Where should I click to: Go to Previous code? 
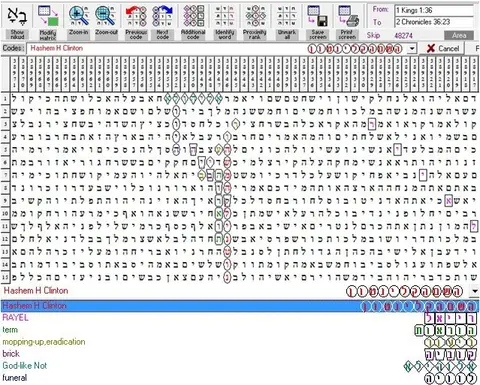click(136, 15)
